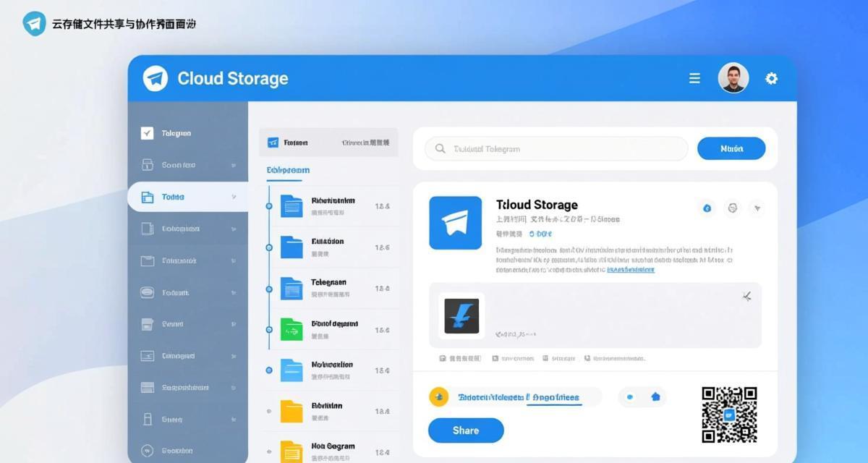
Task: Click the blue button next to search
Action: 731,148
